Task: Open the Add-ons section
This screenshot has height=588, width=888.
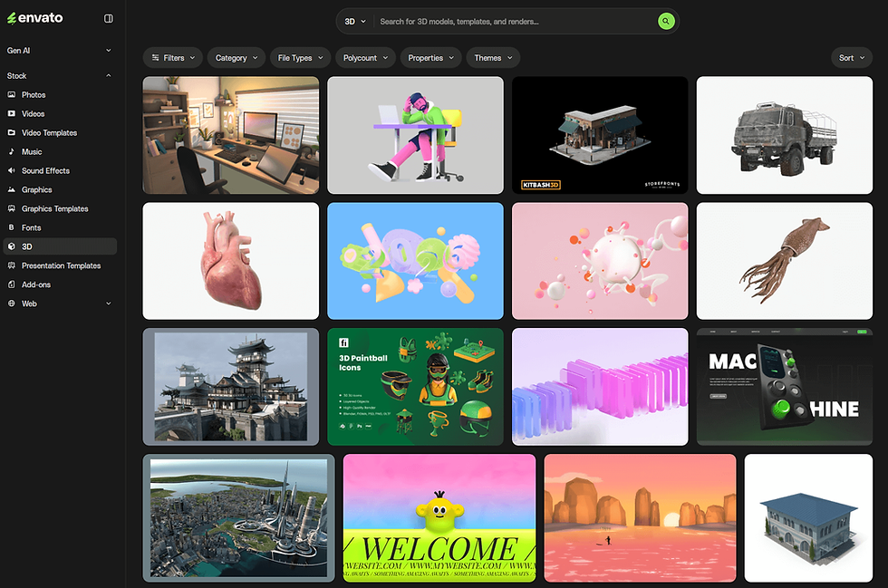Action: click(38, 284)
